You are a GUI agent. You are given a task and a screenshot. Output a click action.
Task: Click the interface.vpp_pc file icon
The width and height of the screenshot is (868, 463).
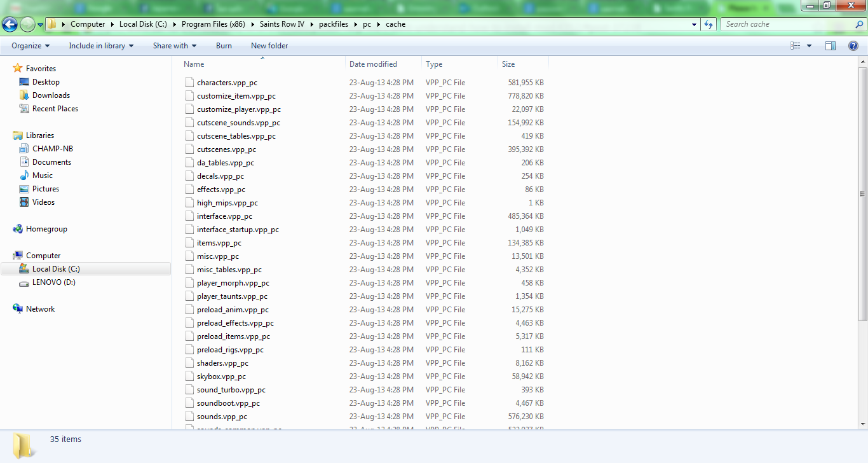(189, 216)
